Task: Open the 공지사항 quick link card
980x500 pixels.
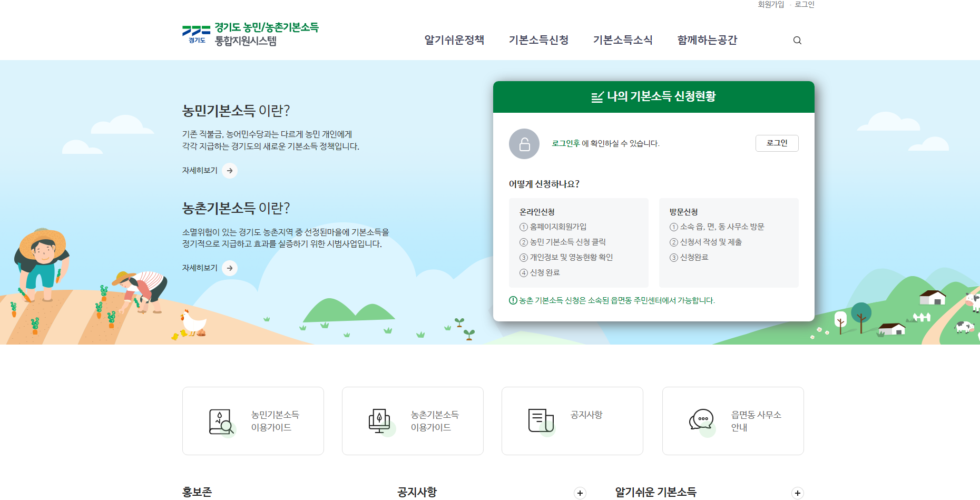Action: 572,421
